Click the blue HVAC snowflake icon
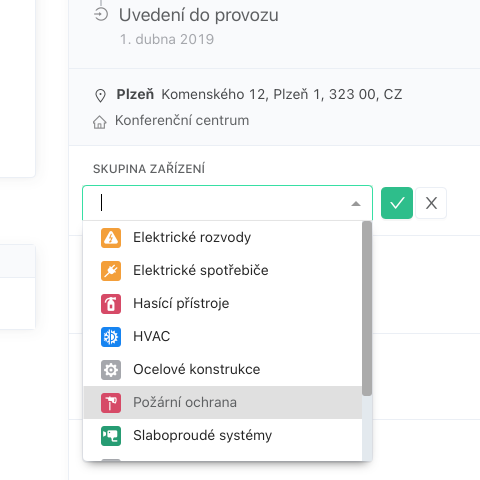The height and width of the screenshot is (480, 480). [111, 337]
